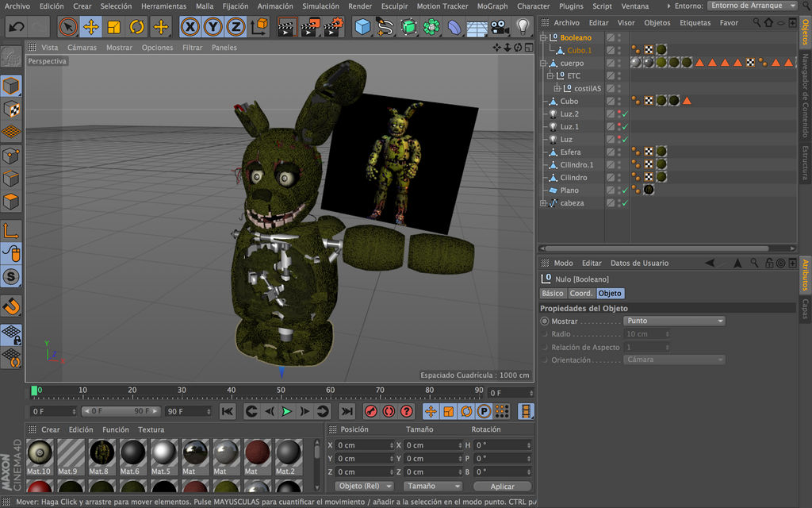Image resolution: width=812 pixels, height=508 pixels.
Task: Toggle visibility dots for Luz.2
Action: tap(619, 114)
